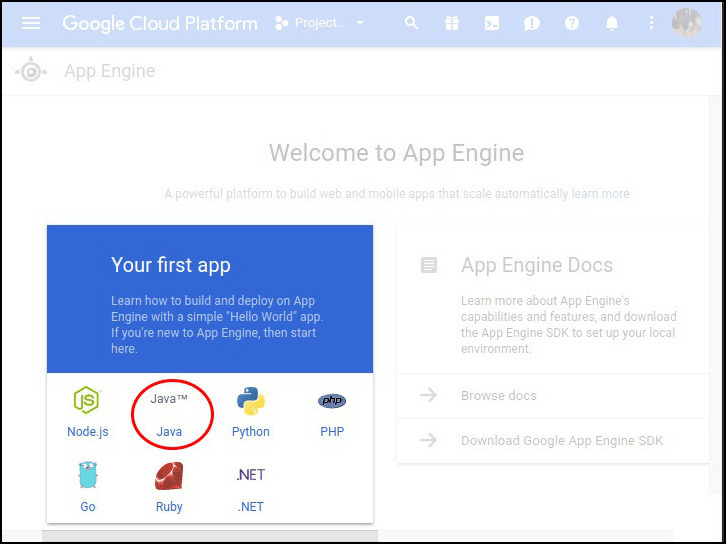
Task: Click the Java trademark logo
Action: click(x=169, y=399)
